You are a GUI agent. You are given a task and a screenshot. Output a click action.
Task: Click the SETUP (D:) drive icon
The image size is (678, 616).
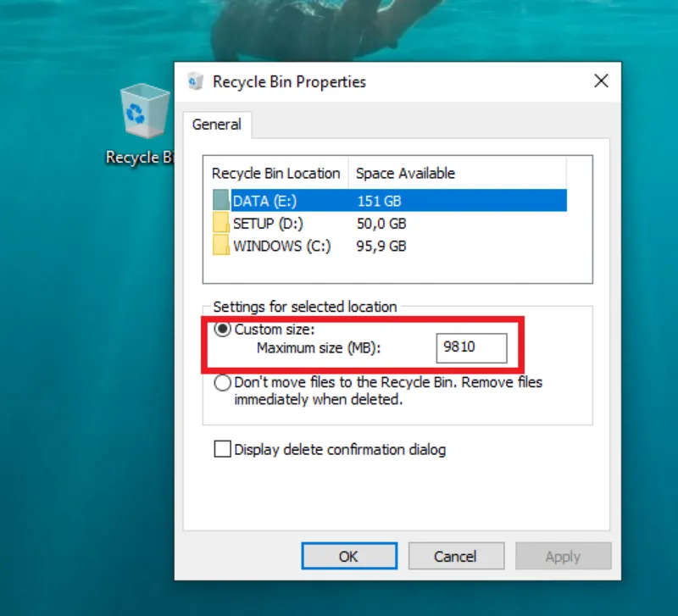[221, 223]
